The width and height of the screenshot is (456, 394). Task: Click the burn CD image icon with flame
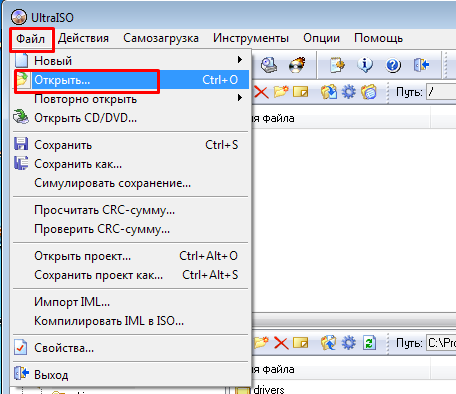297,65
